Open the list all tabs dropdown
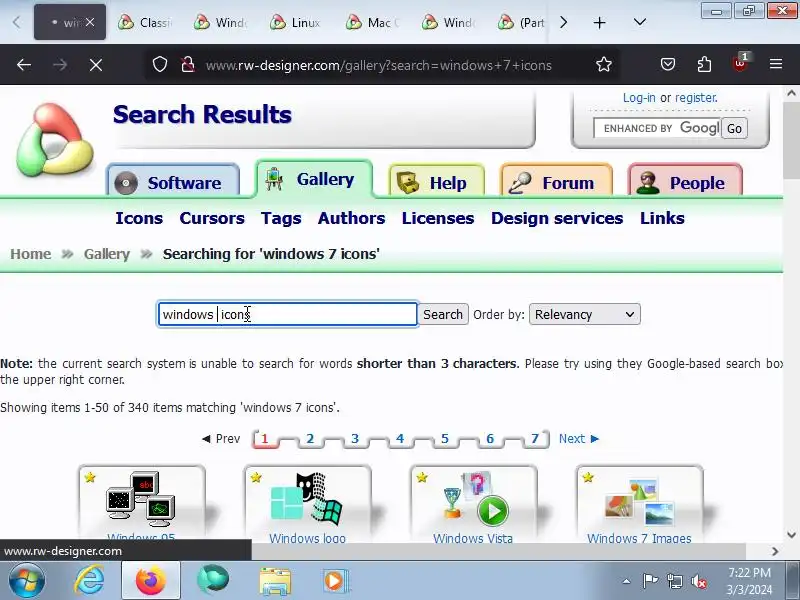This screenshot has width=800, height=600. 640,22
